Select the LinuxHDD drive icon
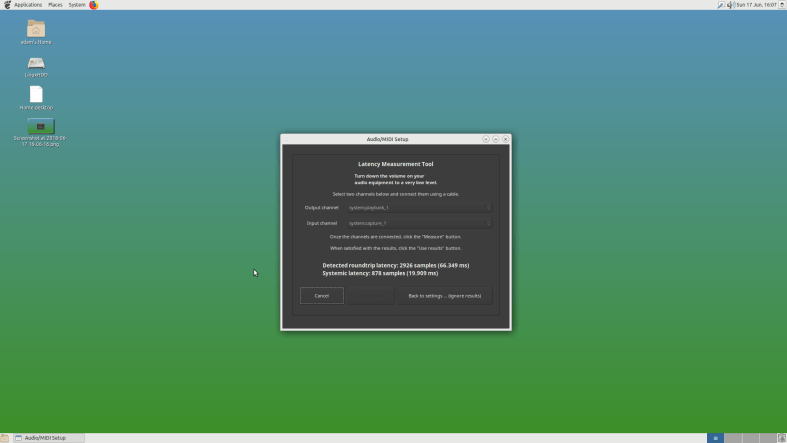This screenshot has width=787, height=443. (36, 63)
